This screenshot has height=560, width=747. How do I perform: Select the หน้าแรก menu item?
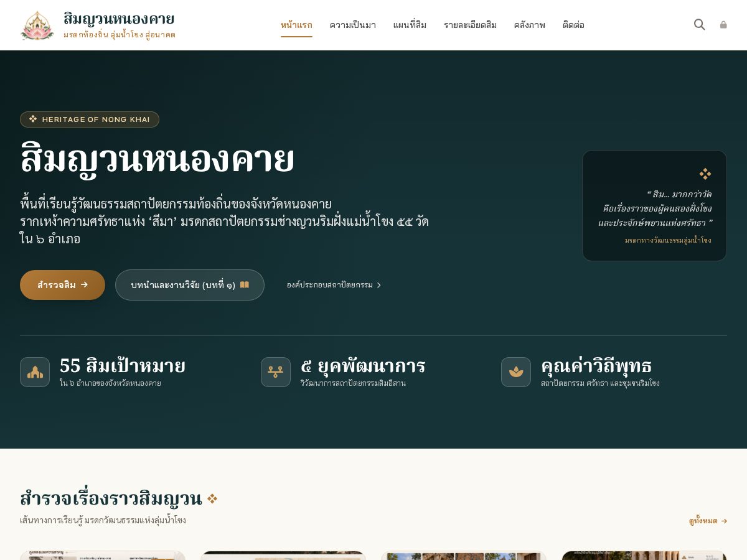pyautogui.click(x=296, y=25)
